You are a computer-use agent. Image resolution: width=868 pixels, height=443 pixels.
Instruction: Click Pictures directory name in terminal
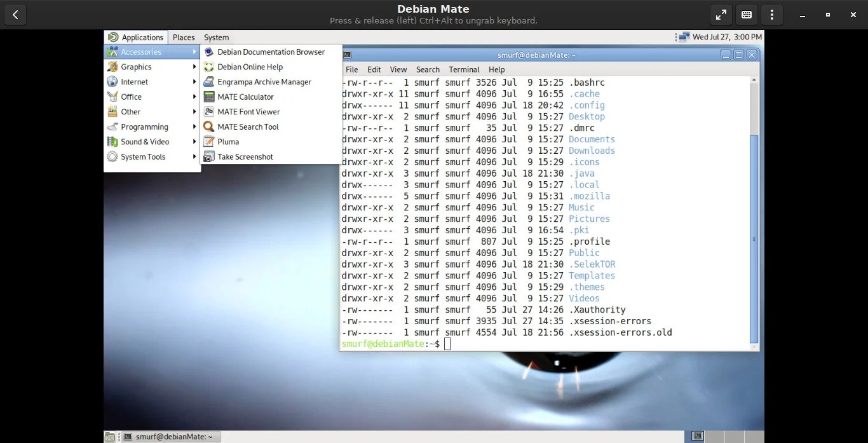(589, 219)
